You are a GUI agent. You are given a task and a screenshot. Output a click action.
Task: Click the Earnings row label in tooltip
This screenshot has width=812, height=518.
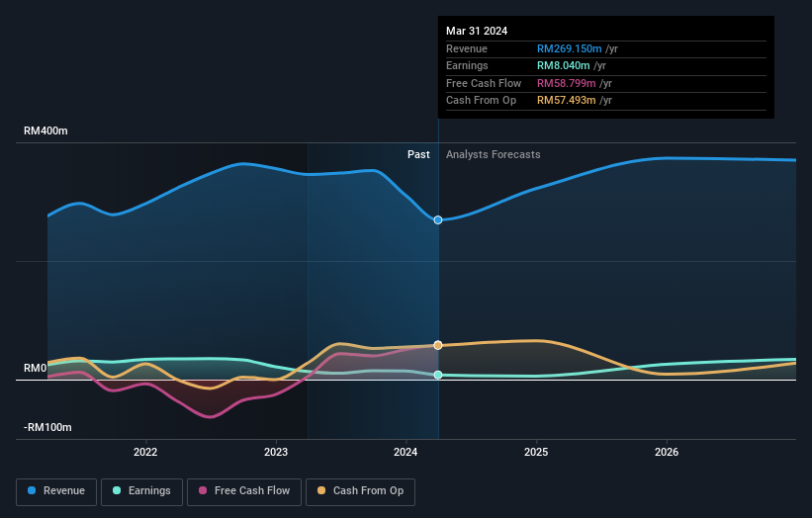click(467, 65)
